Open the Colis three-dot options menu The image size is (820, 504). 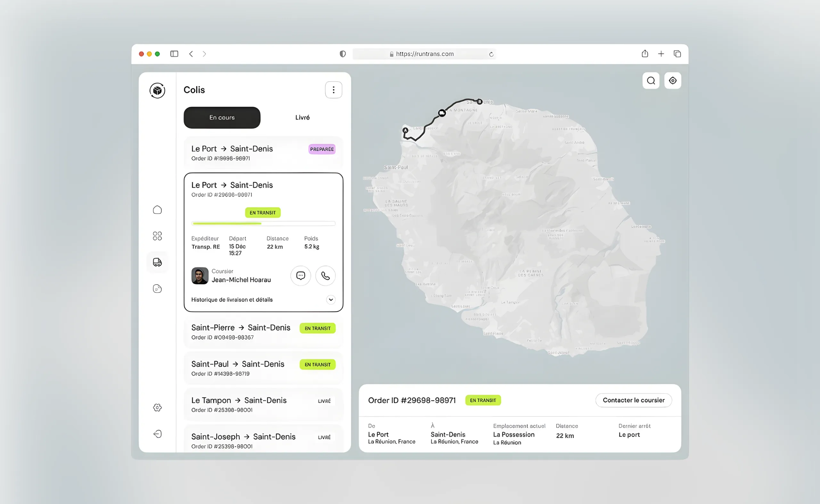[333, 90]
